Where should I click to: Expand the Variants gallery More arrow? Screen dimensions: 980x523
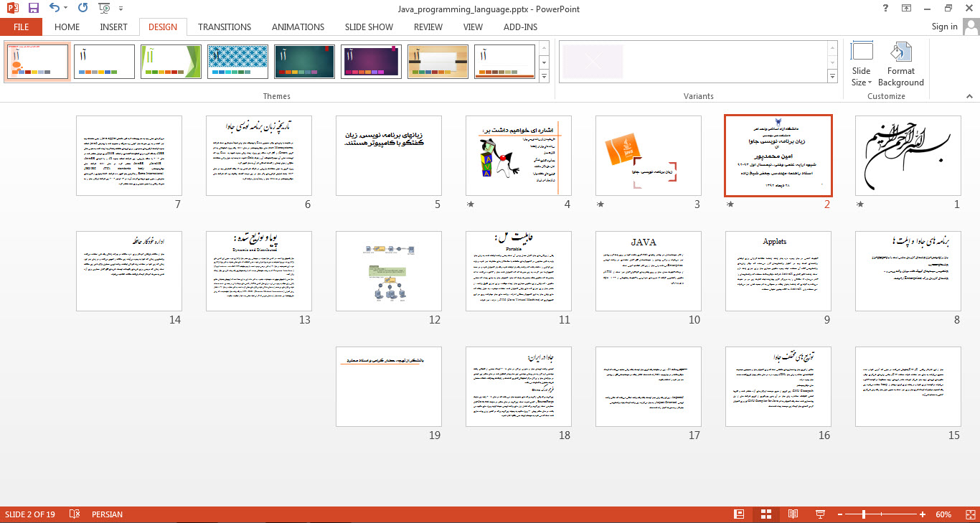point(832,76)
